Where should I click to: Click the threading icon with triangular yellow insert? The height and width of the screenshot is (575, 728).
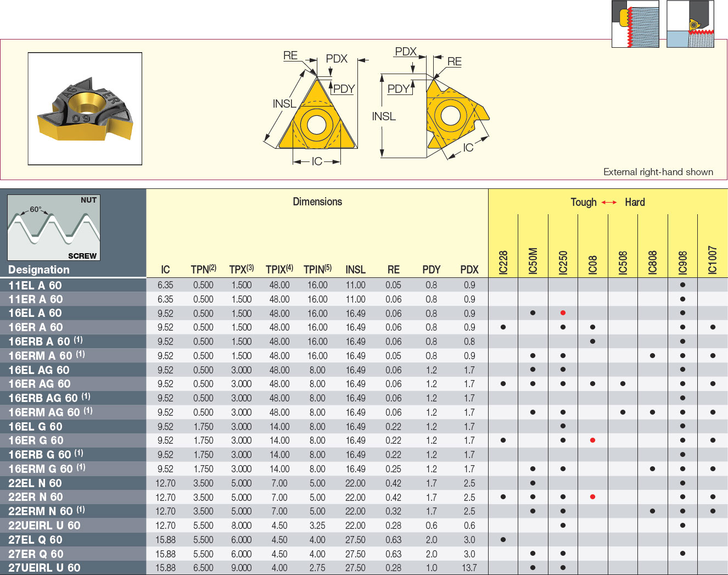coord(690,24)
